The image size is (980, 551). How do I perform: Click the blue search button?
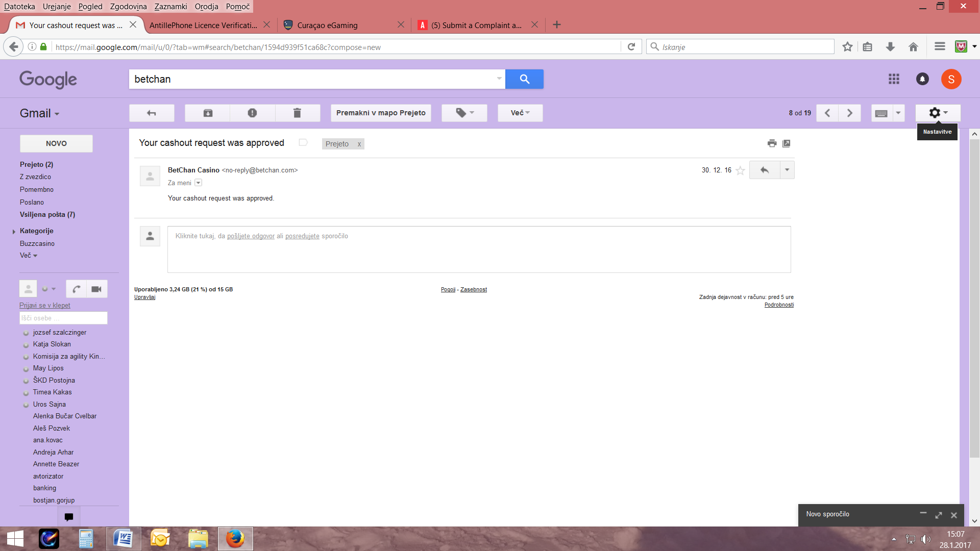click(524, 79)
